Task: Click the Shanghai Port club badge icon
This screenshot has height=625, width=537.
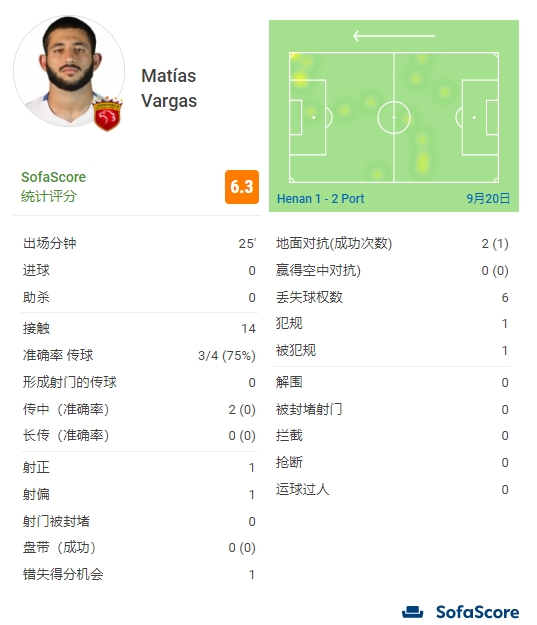Action: [108, 114]
